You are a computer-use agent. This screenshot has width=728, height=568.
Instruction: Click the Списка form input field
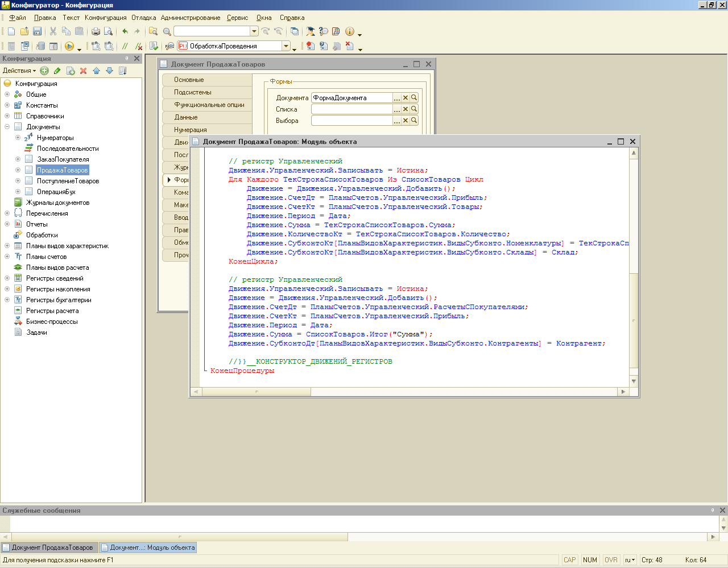pos(351,109)
